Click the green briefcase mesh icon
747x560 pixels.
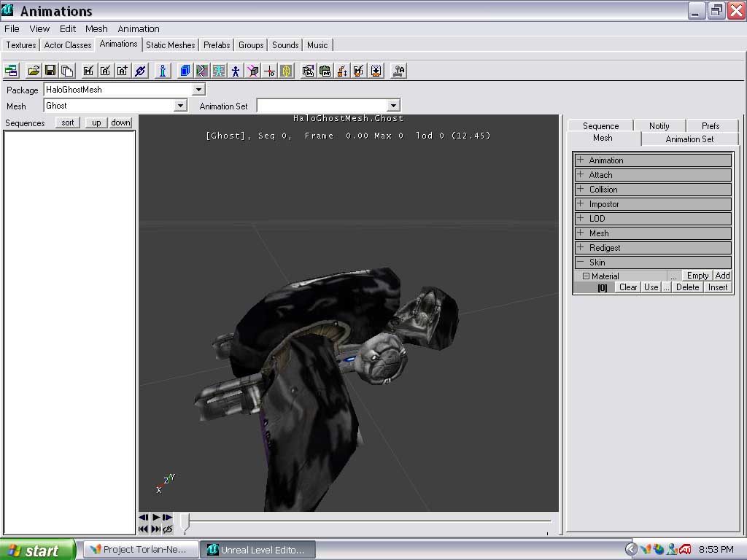(x=325, y=71)
